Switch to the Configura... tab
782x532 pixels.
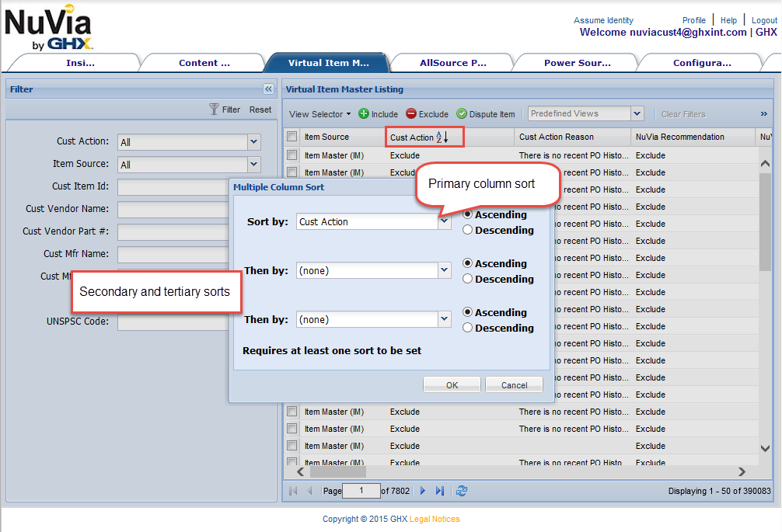click(x=702, y=63)
